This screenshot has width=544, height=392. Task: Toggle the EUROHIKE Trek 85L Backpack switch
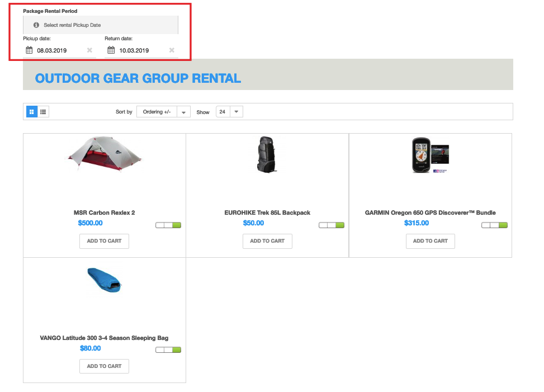[332, 225]
